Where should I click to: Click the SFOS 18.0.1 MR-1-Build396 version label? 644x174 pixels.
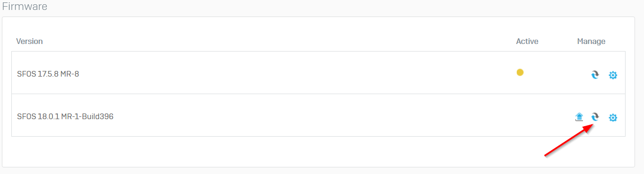point(65,116)
